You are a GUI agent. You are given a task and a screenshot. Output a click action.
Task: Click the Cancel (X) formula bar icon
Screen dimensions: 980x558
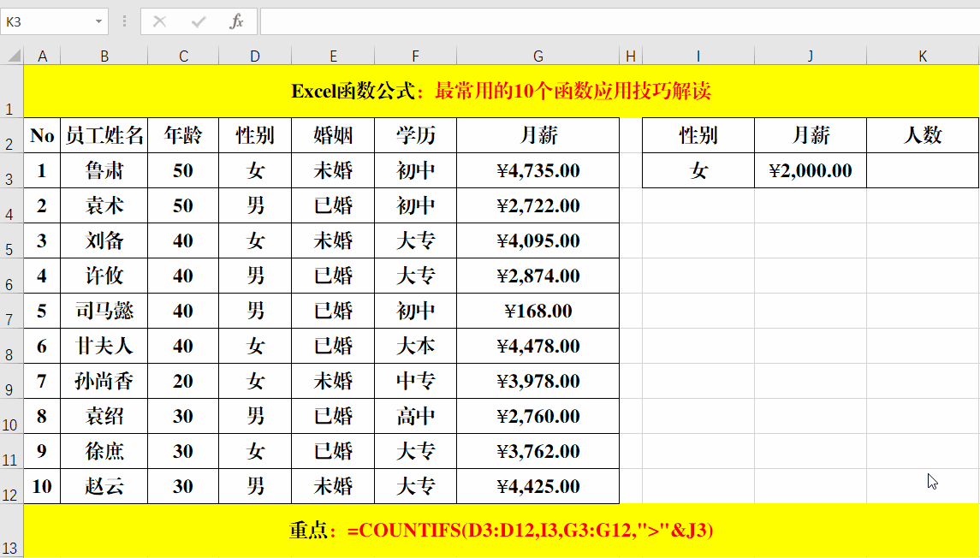pyautogui.click(x=160, y=22)
